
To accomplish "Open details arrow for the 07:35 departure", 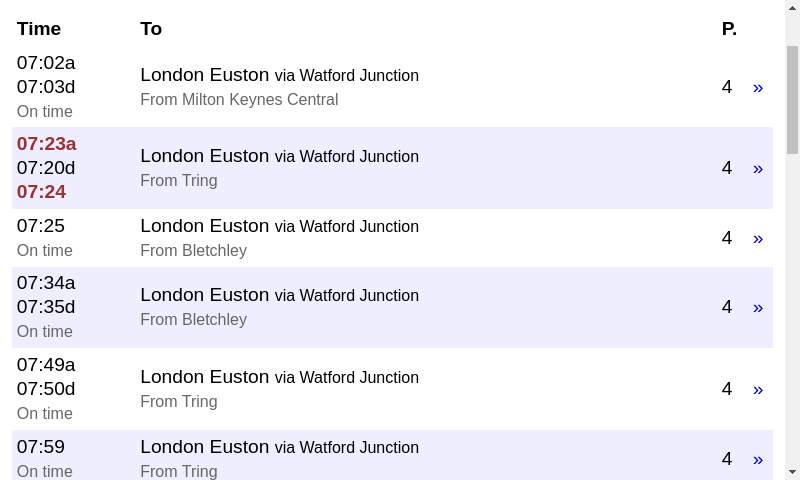I will [x=758, y=308].
